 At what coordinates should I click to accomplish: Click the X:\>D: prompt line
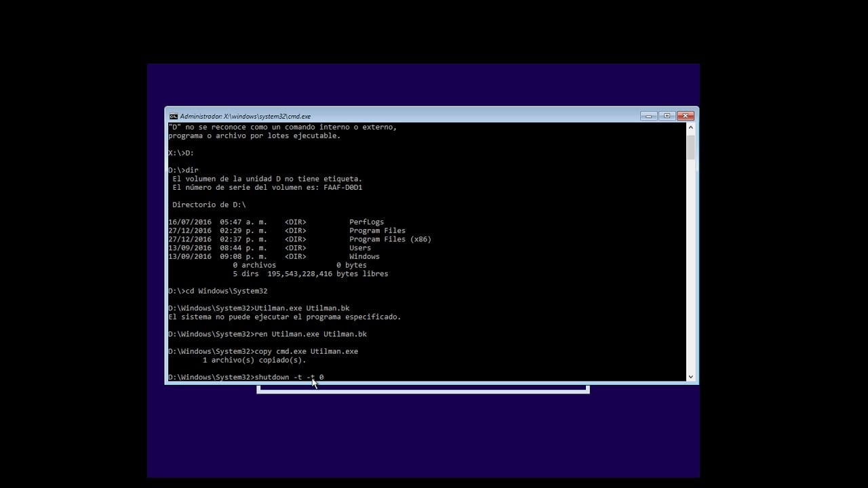[x=181, y=152]
